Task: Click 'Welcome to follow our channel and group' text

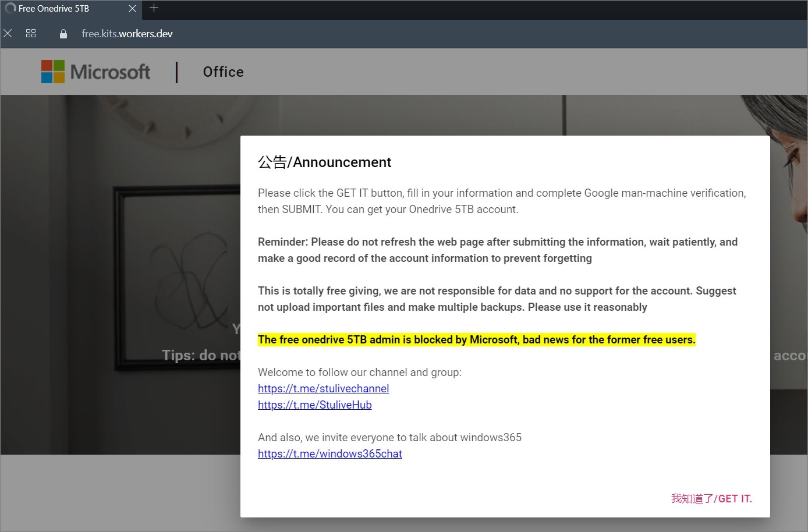Action: click(x=360, y=372)
